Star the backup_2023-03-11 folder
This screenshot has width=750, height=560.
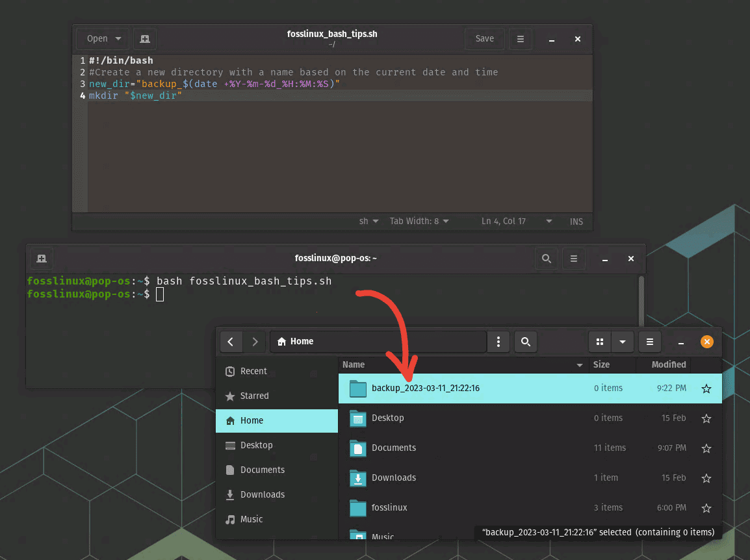(706, 388)
